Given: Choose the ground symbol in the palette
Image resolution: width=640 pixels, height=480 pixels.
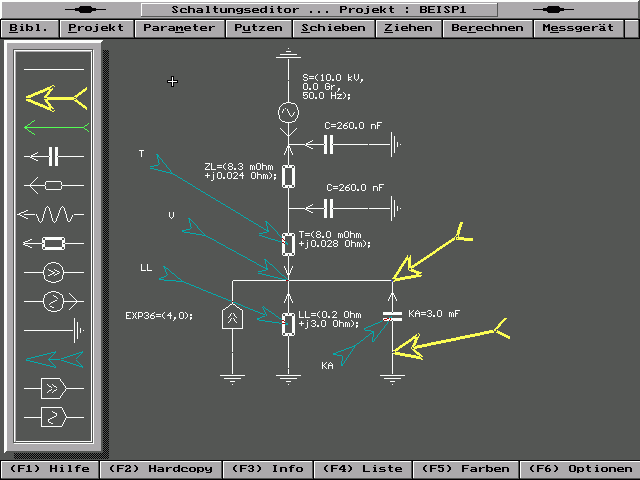Looking at the screenshot, I should (56, 330).
